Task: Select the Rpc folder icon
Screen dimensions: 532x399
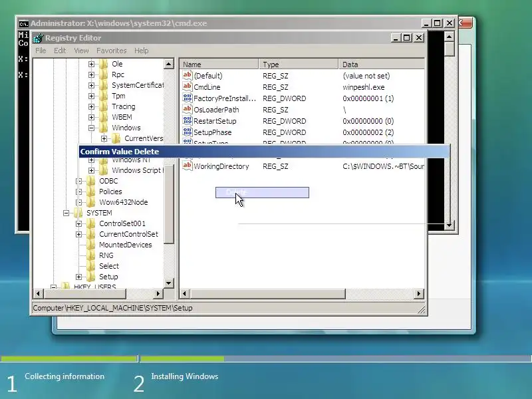Action: 104,74
